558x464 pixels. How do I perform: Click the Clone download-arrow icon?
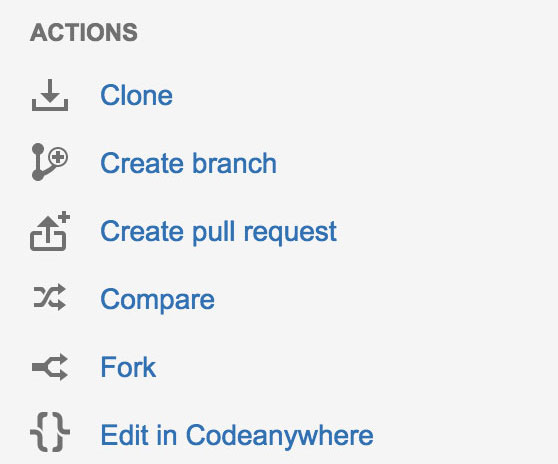coord(50,95)
